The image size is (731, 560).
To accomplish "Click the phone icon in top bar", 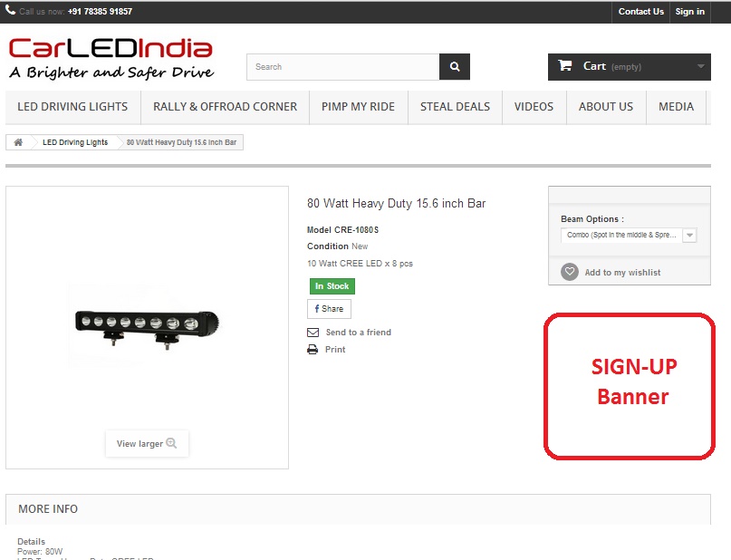I will click(10, 10).
